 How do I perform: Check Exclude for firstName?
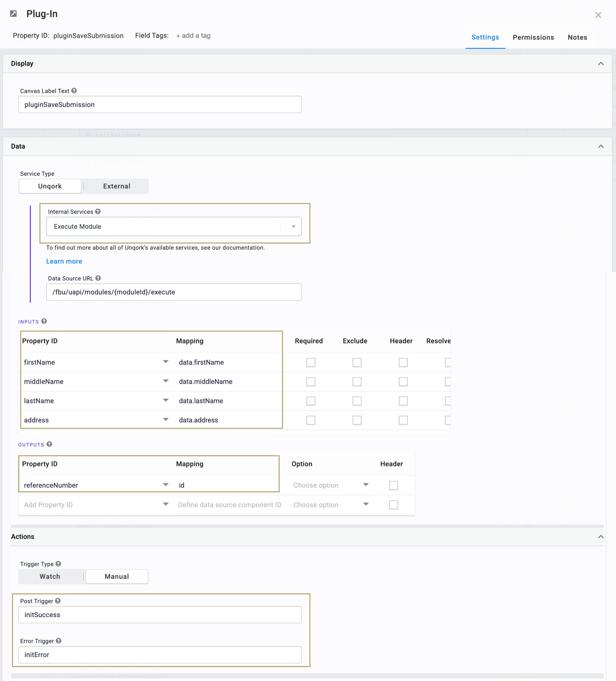357,362
